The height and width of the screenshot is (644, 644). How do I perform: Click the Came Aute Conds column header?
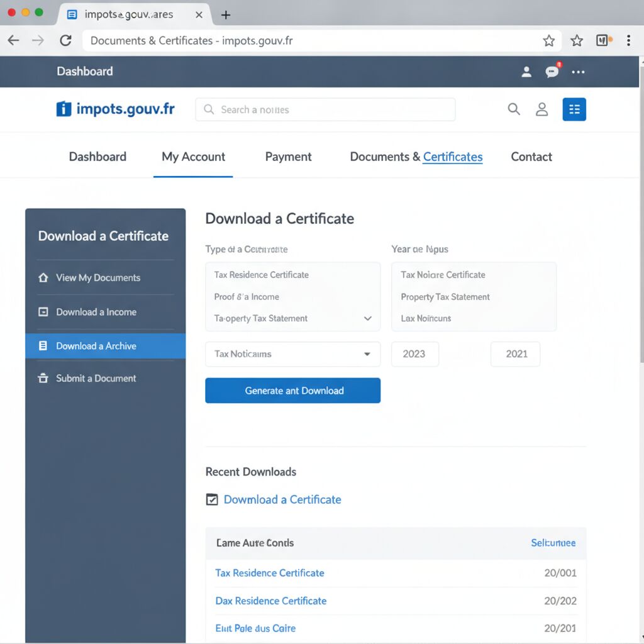click(x=255, y=543)
